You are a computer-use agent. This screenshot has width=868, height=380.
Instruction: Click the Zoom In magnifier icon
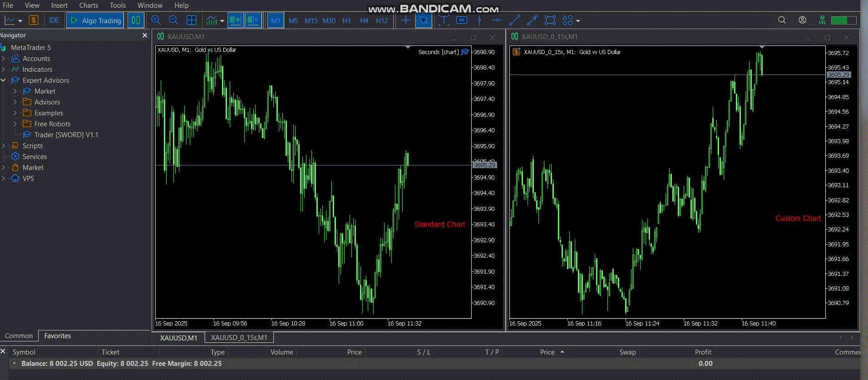(x=156, y=20)
